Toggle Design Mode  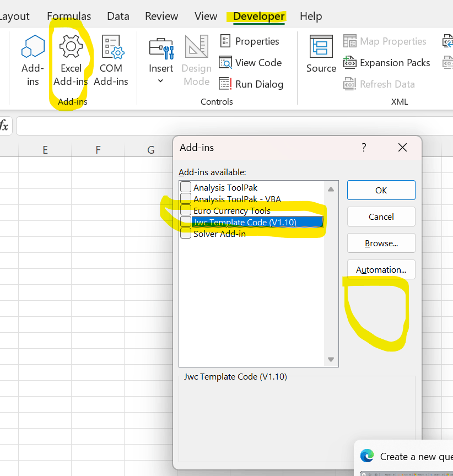[196, 61]
